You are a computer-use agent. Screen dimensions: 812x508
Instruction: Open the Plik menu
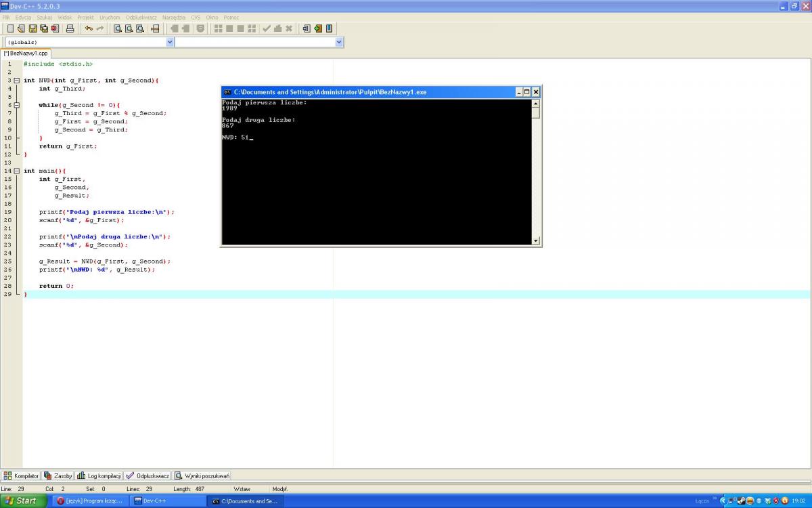(x=6, y=17)
